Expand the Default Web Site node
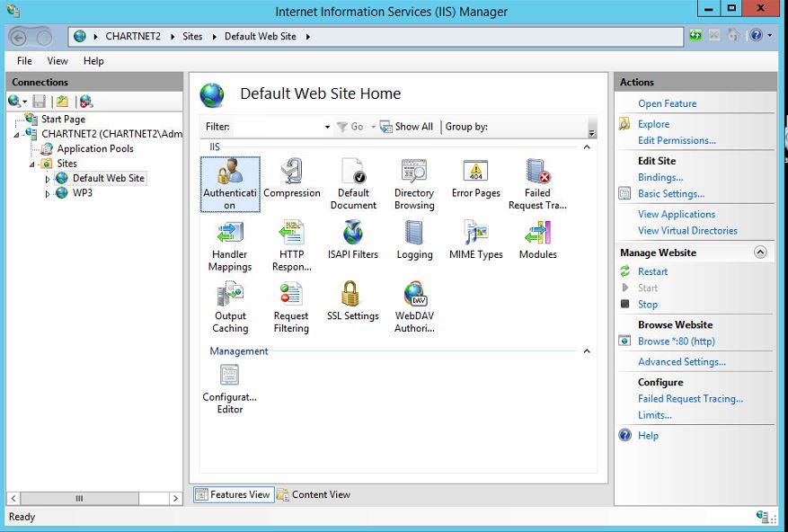 (48, 179)
